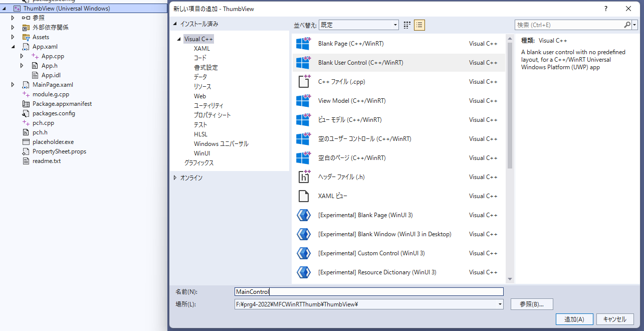Expand the オンライン section
The height and width of the screenshot is (331, 644).
[x=175, y=178]
